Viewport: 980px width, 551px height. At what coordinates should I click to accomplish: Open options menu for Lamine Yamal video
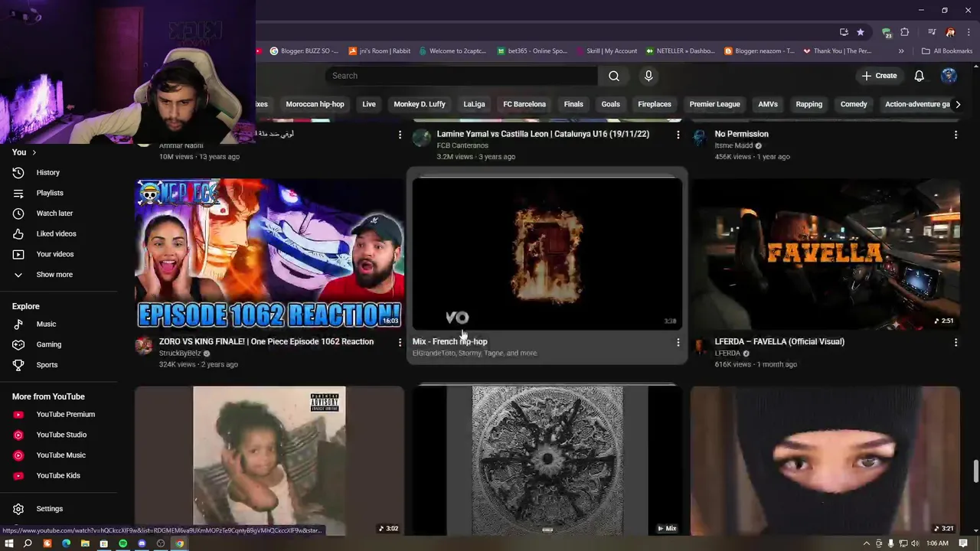coord(678,135)
